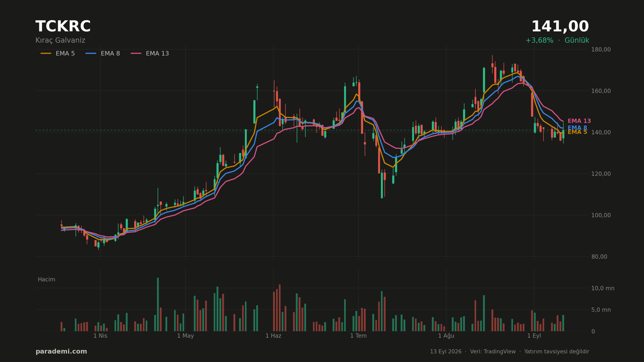Click the 0 volume axis label

pyautogui.click(x=593, y=331)
